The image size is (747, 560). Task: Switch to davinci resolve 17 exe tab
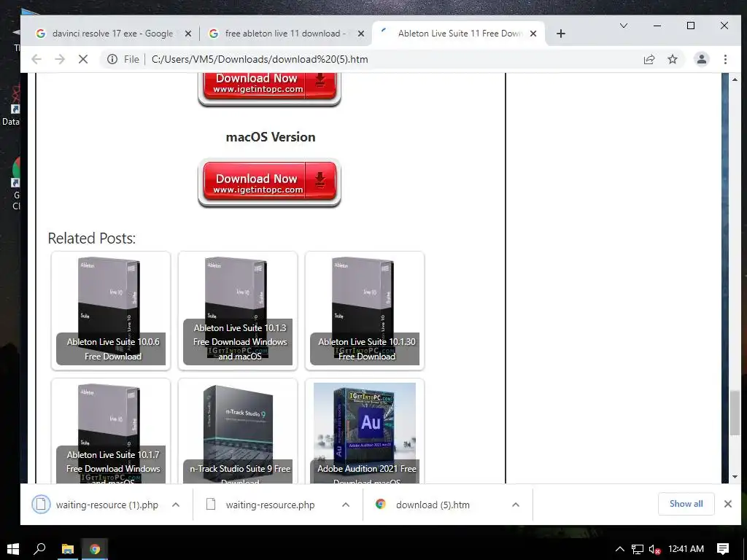pyautogui.click(x=113, y=34)
